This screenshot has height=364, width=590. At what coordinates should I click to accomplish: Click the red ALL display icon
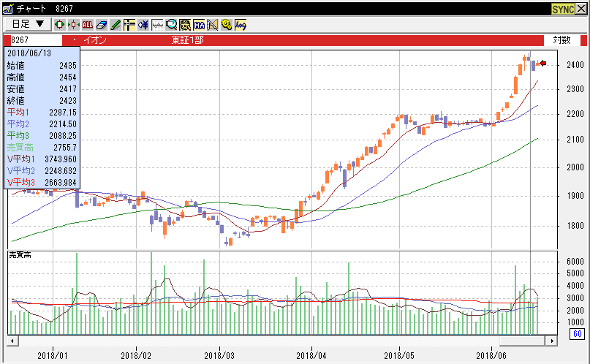[x=88, y=24]
